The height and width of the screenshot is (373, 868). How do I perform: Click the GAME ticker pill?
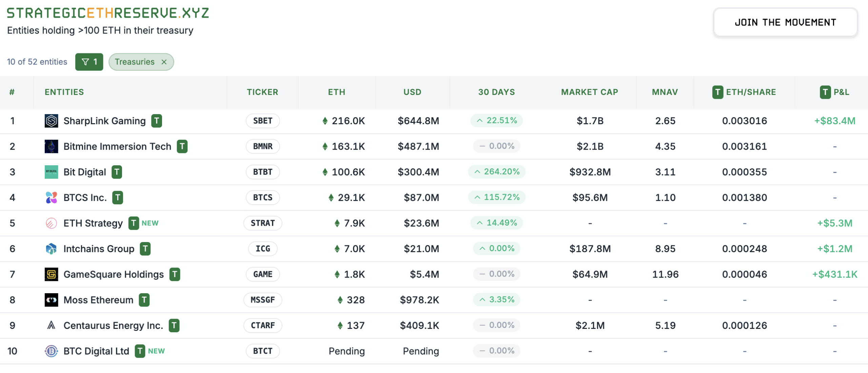(263, 274)
